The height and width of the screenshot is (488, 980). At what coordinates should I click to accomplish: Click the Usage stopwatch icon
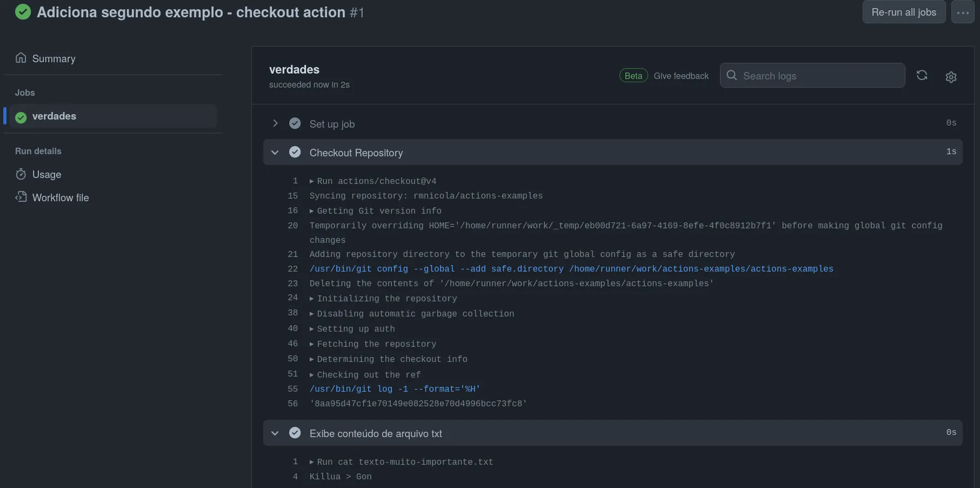click(21, 174)
